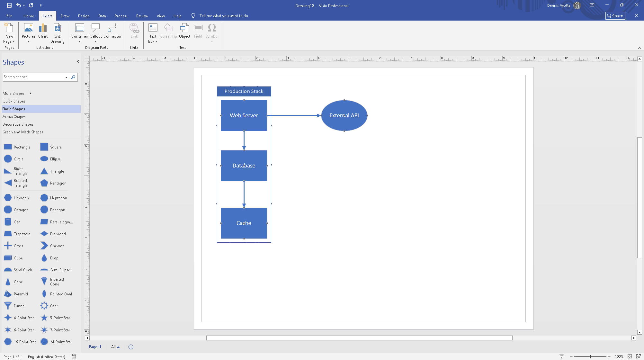The height and width of the screenshot is (360, 644).
Task: Open the Review tab
Action: pos(142,16)
